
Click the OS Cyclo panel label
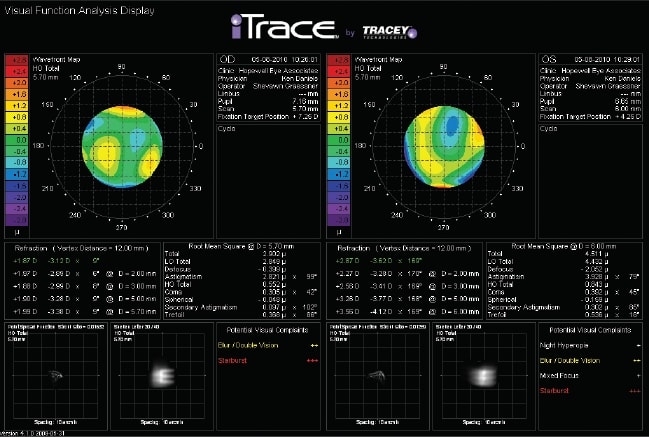click(x=548, y=129)
